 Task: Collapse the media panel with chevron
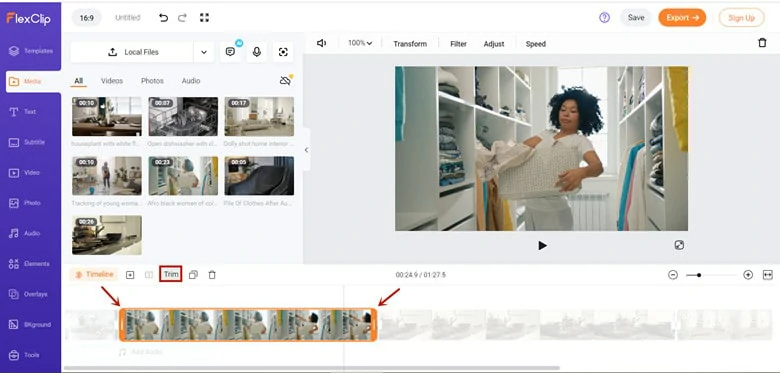click(x=306, y=150)
